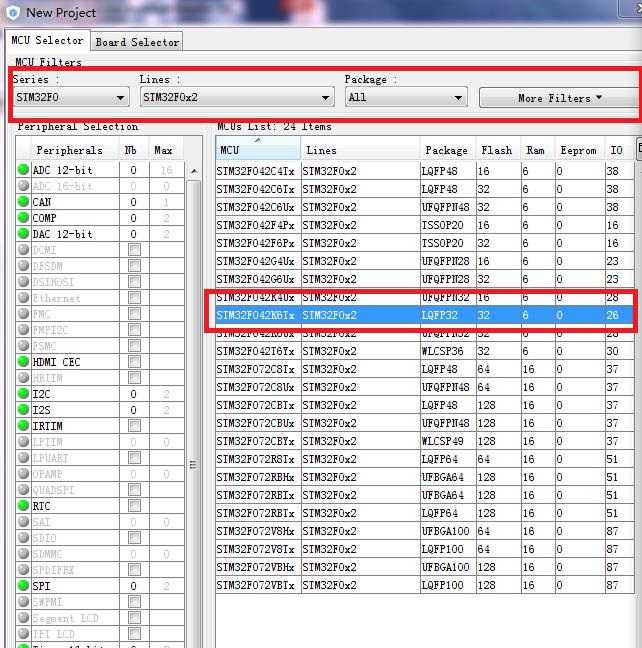Click the Lines column header in MCU list

pyautogui.click(x=360, y=150)
